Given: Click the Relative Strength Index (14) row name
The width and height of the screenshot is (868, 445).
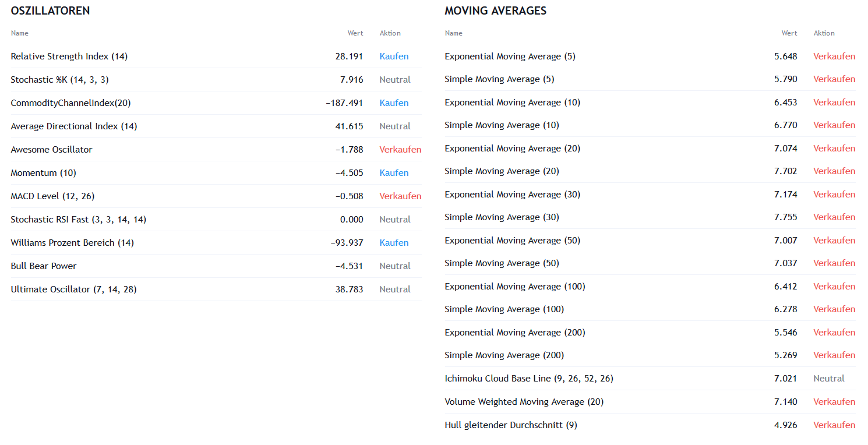Looking at the screenshot, I should 69,56.
